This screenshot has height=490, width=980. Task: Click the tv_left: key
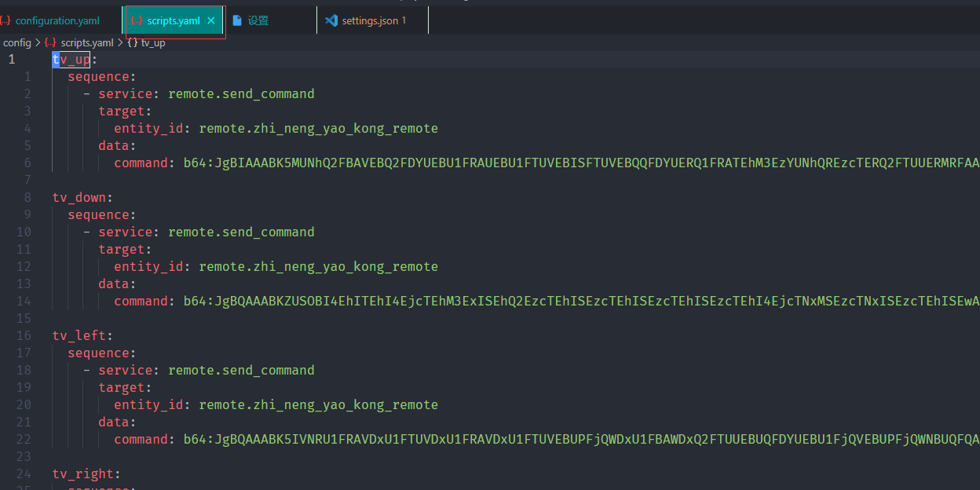82,335
